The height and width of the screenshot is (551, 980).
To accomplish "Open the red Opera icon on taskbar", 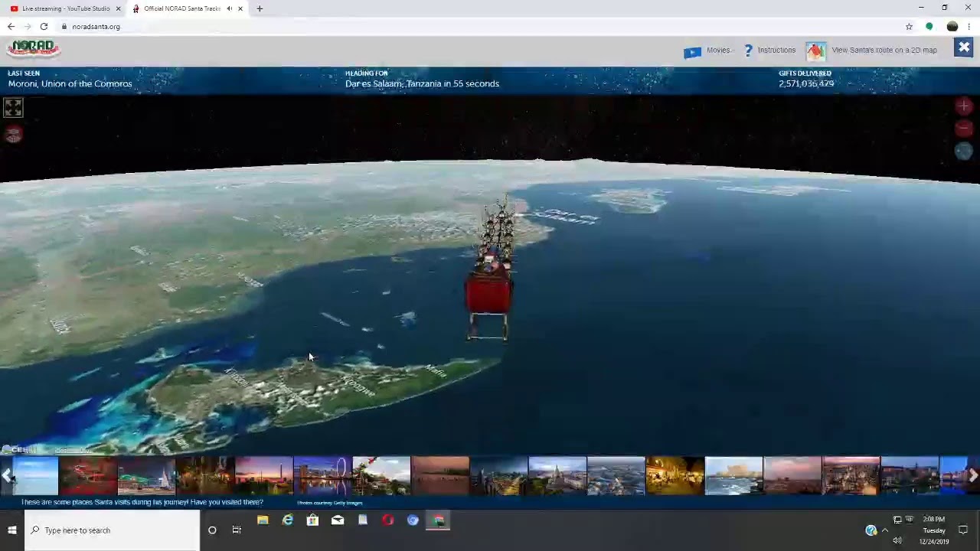I will (x=388, y=520).
